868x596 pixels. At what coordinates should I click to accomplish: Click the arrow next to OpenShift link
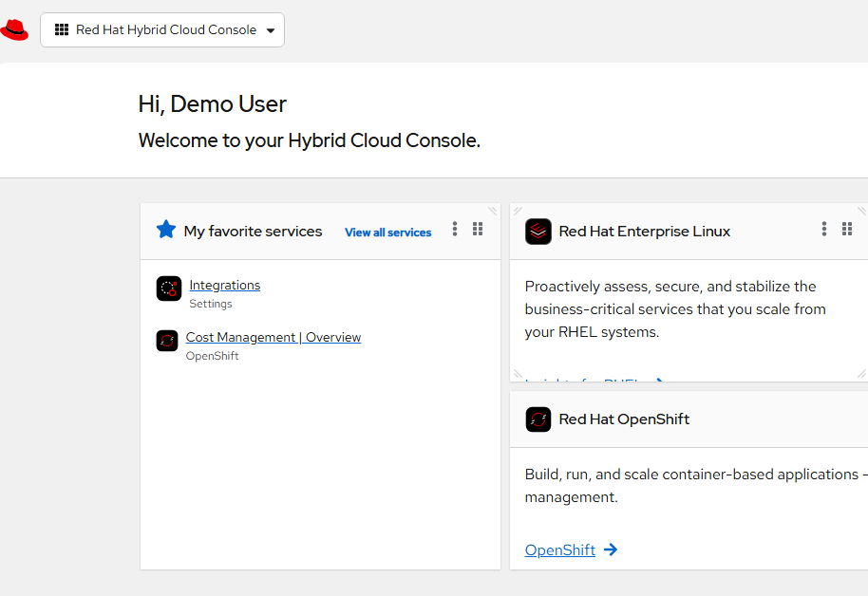[611, 549]
